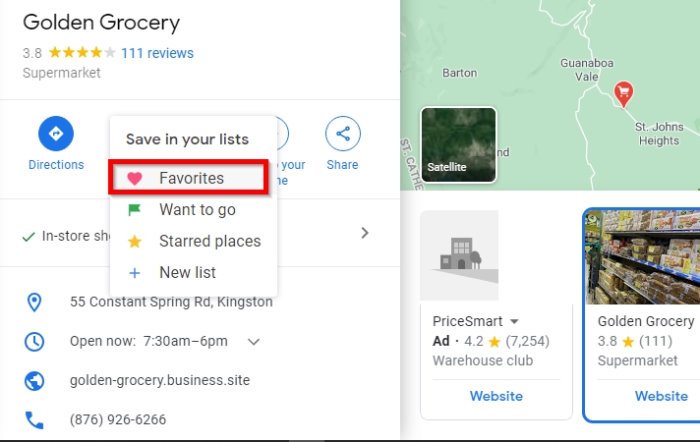Open the Golden Grocery store photo
Viewport: 700px width, 442px height.
[x=643, y=257]
